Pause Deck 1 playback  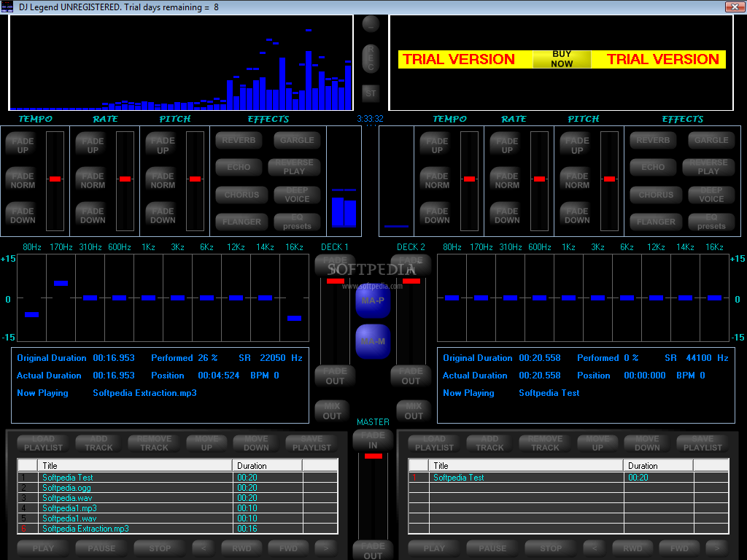click(101, 548)
